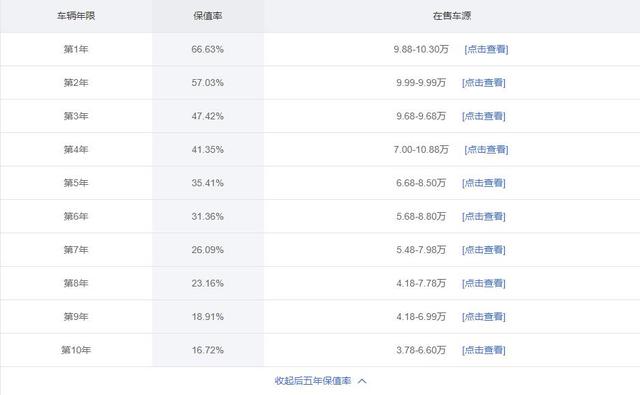Select the 7.00-10.88万 price range

click(421, 150)
